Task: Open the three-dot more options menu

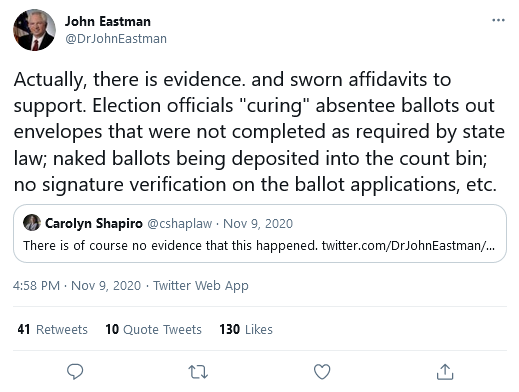Action: coord(498,20)
